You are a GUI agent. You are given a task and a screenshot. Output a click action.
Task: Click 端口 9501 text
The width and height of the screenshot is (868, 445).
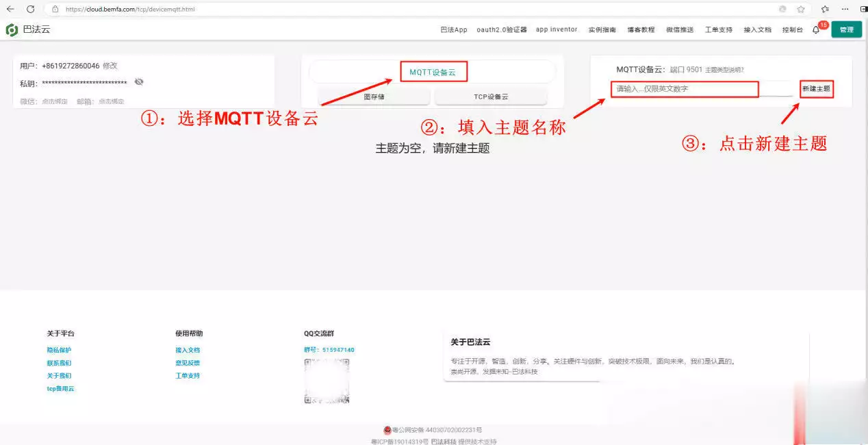686,70
